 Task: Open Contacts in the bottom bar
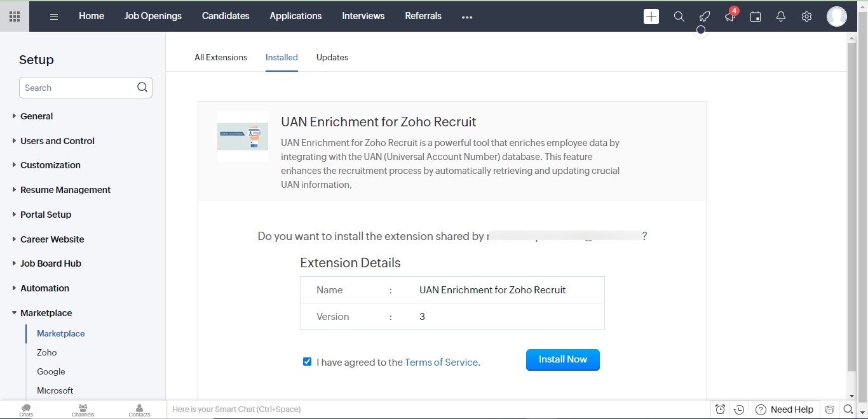click(140, 410)
